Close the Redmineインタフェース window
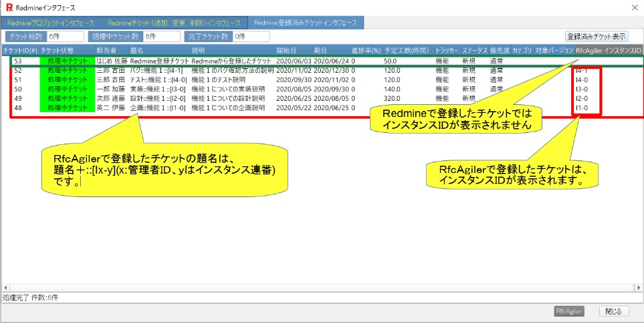 (635, 7)
